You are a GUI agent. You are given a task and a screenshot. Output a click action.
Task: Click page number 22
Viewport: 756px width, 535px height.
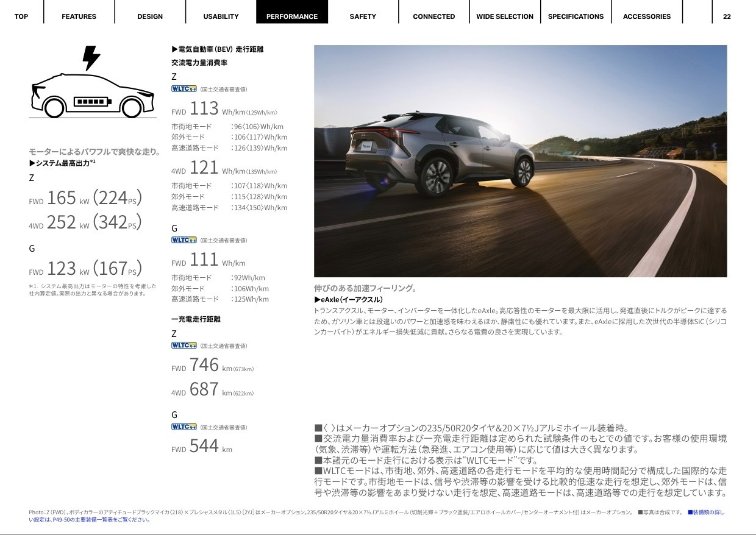[x=727, y=16]
